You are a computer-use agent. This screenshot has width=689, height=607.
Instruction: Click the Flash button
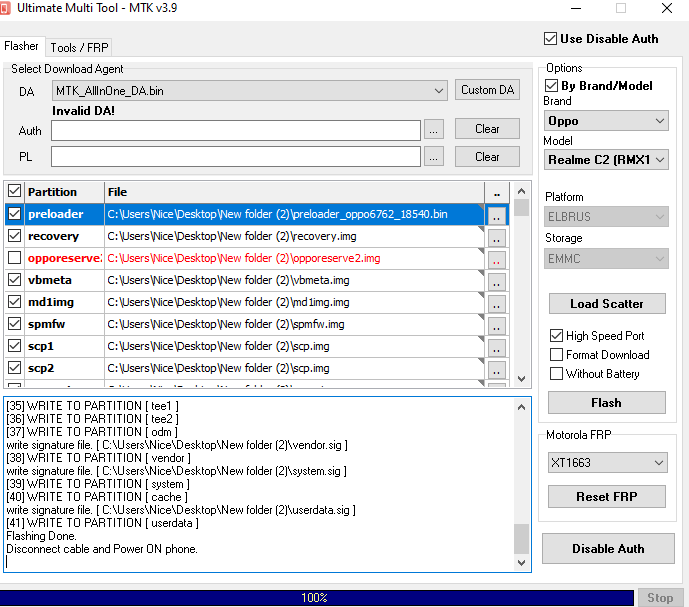point(607,403)
